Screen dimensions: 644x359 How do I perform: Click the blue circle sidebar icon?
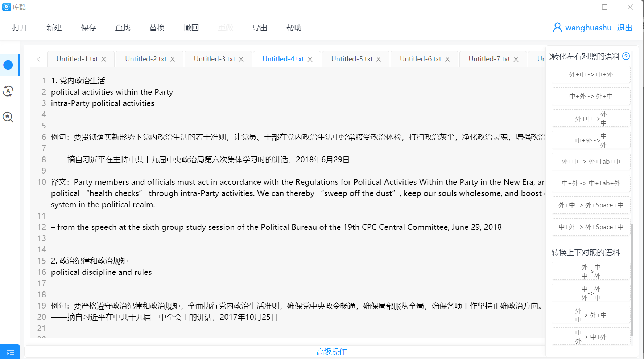(8, 65)
